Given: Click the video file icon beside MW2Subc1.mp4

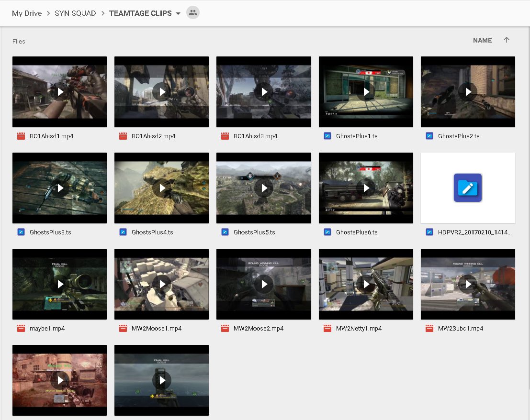Looking at the screenshot, I should 429,328.
